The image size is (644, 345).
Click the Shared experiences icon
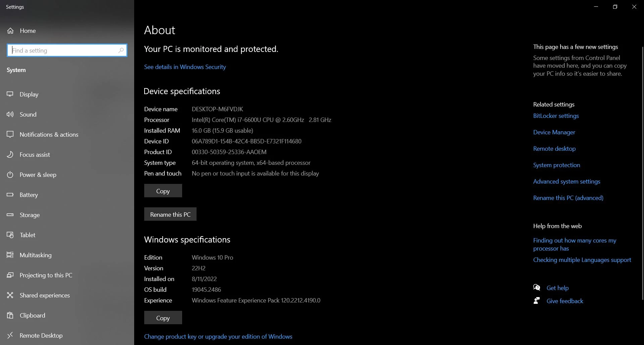click(x=10, y=295)
